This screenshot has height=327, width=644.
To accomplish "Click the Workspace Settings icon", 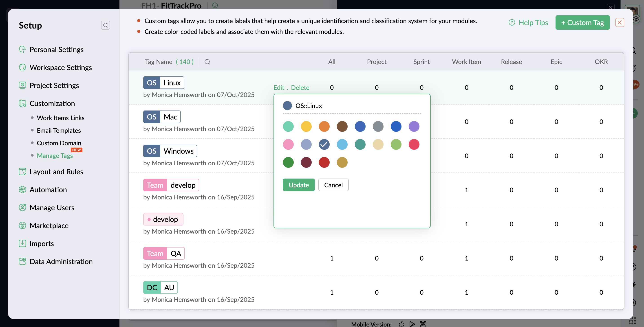I will point(22,68).
